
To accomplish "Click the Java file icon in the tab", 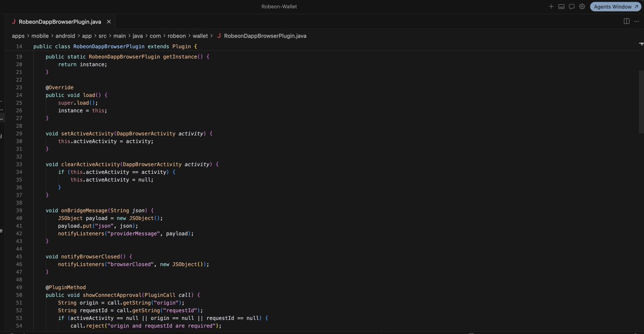I will [14, 21].
